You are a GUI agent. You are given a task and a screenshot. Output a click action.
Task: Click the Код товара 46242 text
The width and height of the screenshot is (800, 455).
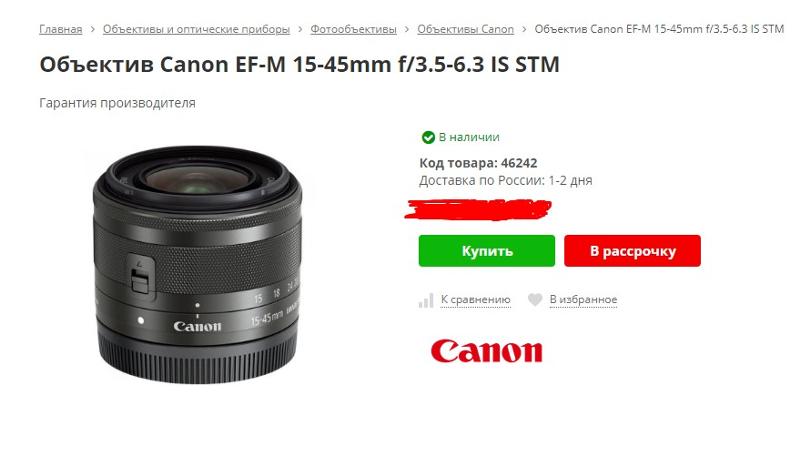(478, 163)
